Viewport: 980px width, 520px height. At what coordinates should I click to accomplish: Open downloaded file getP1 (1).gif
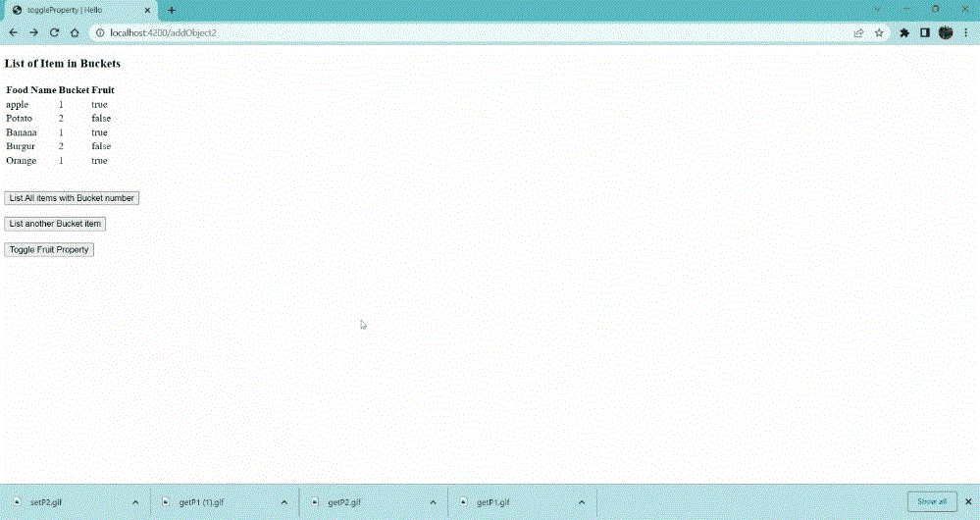(x=201, y=502)
